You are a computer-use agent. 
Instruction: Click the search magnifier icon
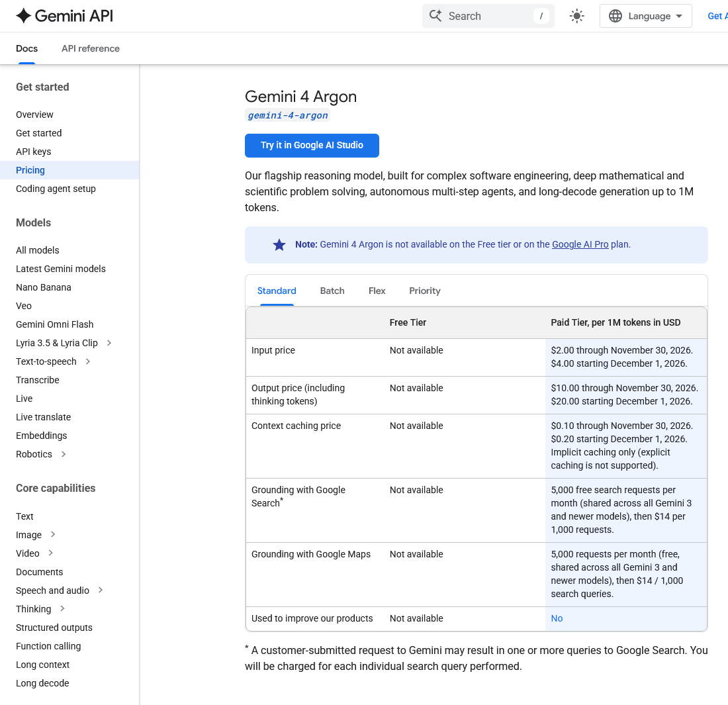pyautogui.click(x=435, y=16)
